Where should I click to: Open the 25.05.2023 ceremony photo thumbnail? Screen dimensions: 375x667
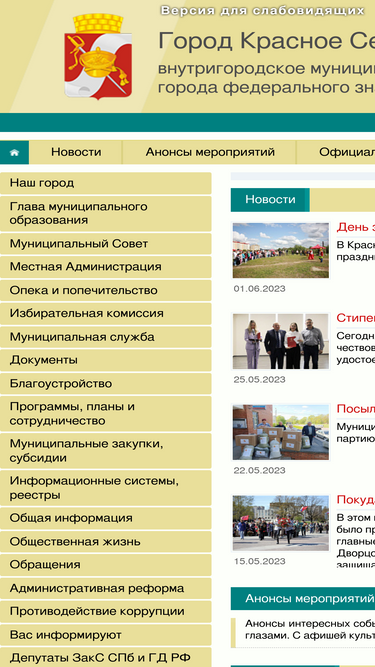[x=281, y=341]
